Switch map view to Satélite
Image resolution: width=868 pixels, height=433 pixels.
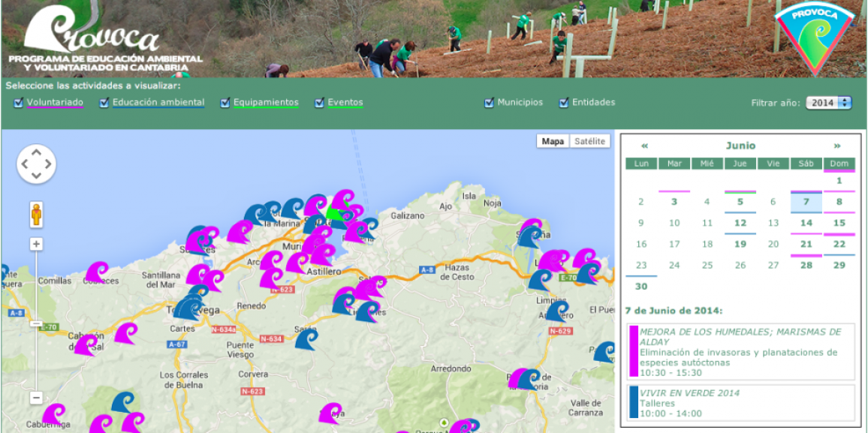590,142
